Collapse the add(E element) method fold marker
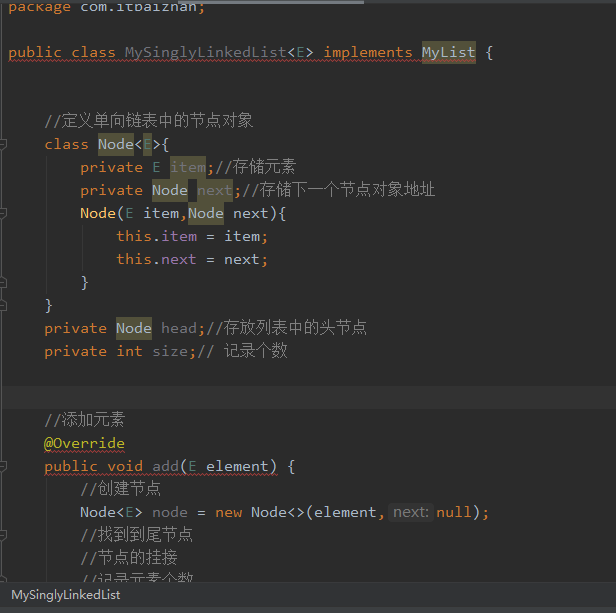This screenshot has width=616, height=613. pyautogui.click(x=2, y=466)
